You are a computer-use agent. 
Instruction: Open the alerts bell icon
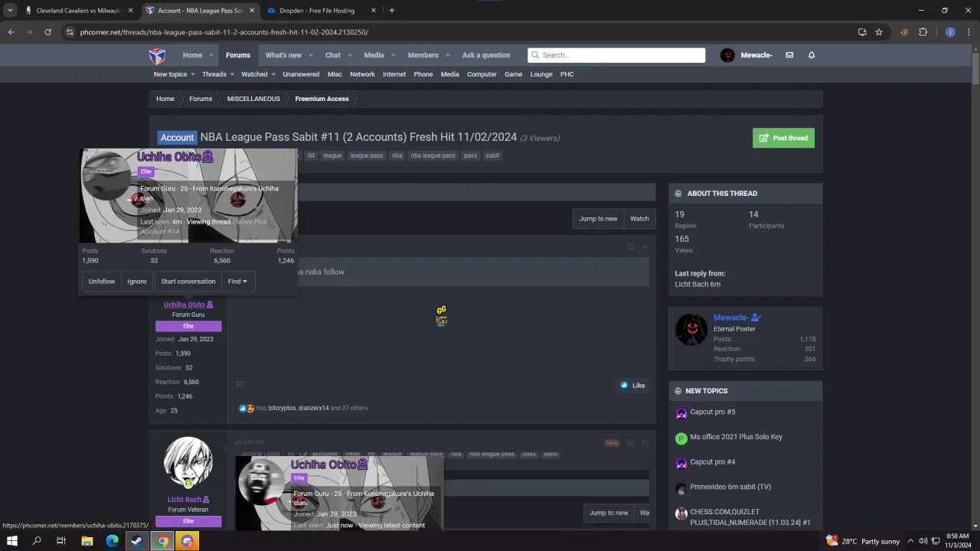[812, 55]
